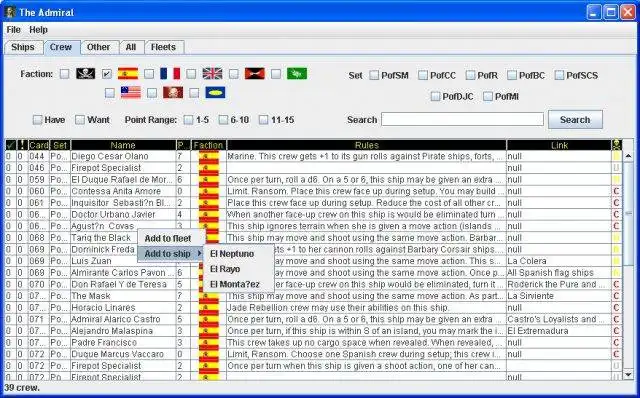Tick the PofDJC set checkbox
Image resolution: width=640 pixels, height=398 pixels.
(435, 96)
